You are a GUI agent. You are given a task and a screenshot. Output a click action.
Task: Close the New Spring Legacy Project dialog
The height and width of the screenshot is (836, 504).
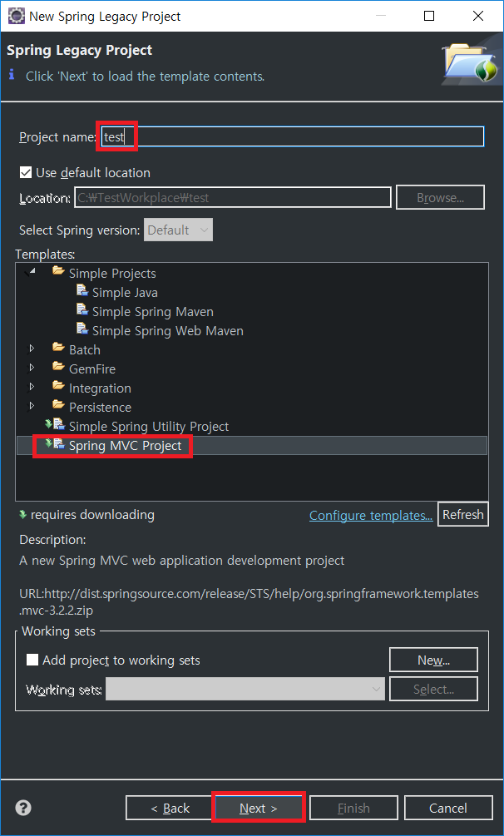click(x=478, y=16)
